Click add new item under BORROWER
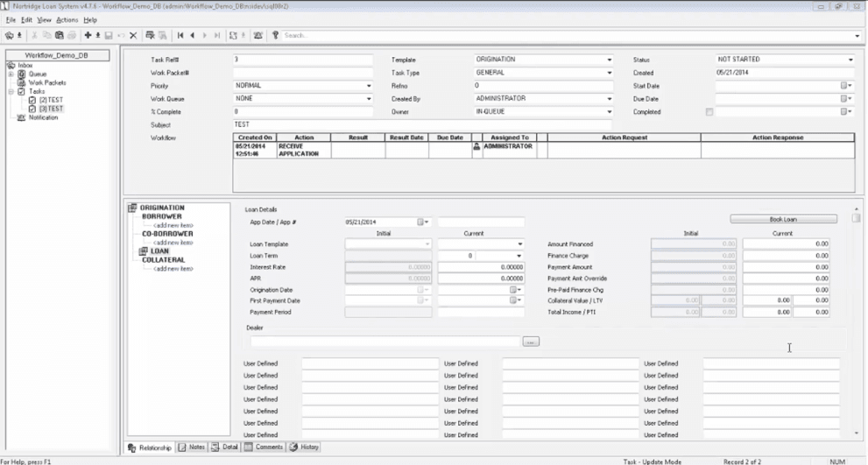The width and height of the screenshot is (868, 465). click(173, 225)
